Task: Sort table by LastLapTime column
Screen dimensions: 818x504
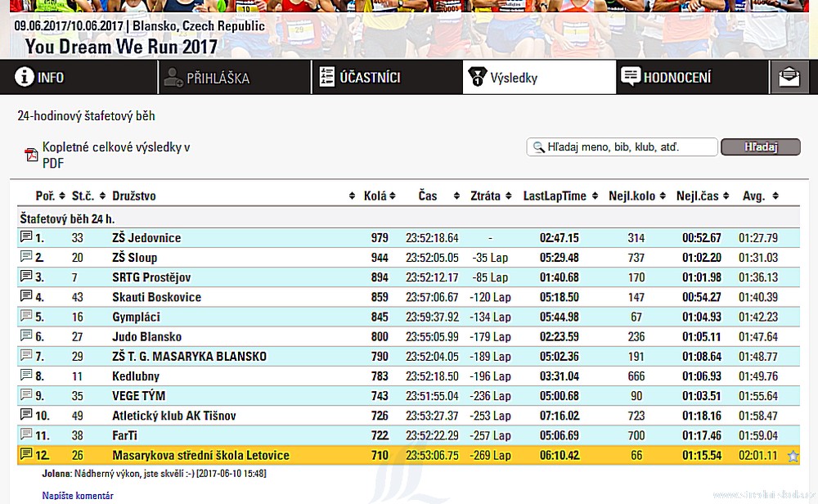Action: pyautogui.click(x=561, y=196)
